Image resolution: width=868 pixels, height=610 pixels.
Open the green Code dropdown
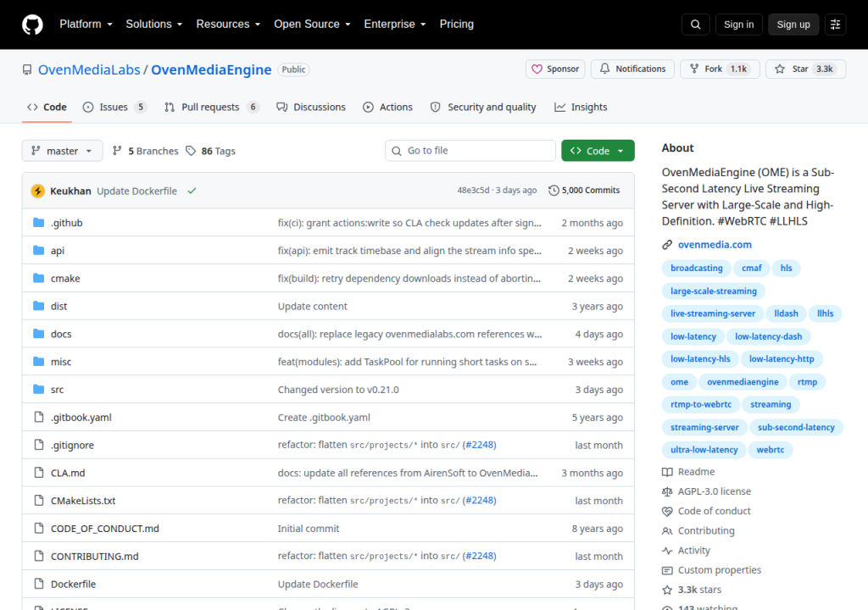[598, 151]
